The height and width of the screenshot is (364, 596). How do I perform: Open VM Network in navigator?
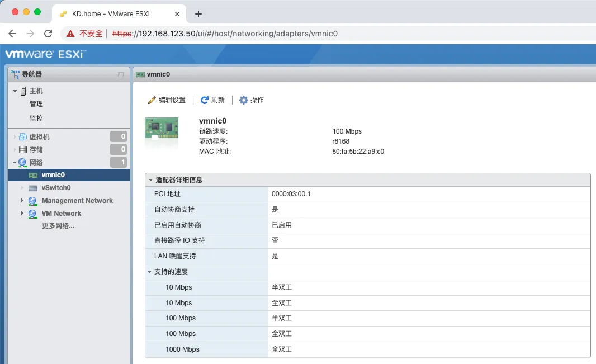(x=61, y=214)
